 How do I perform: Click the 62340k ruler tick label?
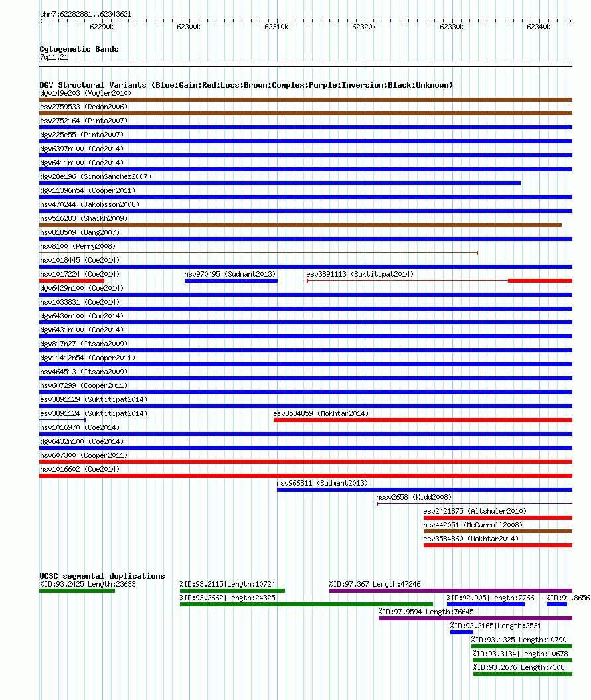(x=539, y=27)
